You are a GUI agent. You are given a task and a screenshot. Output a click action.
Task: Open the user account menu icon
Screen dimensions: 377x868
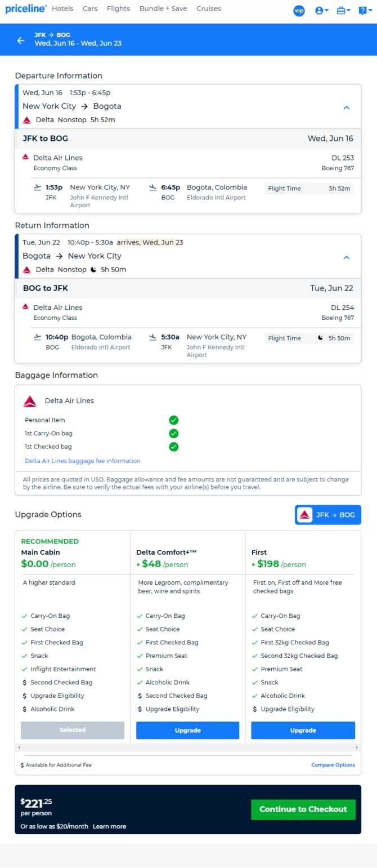[322, 11]
